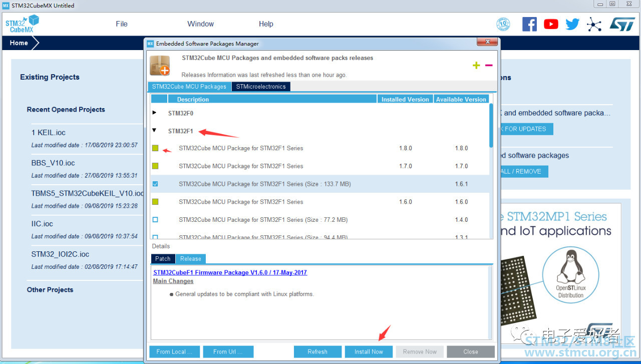This screenshot has width=641, height=364.
Task: Click the Close button at the dialog bottom
Action: pyautogui.click(x=471, y=351)
